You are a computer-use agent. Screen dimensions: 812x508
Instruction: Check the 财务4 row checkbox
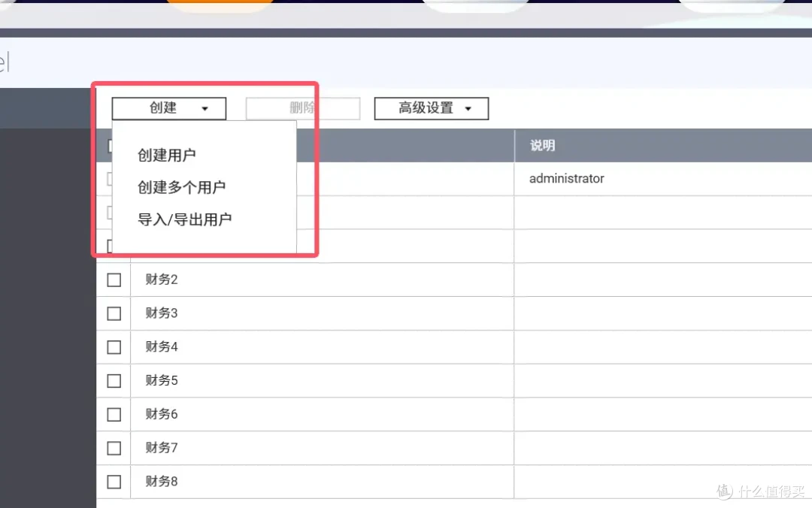pyautogui.click(x=114, y=347)
